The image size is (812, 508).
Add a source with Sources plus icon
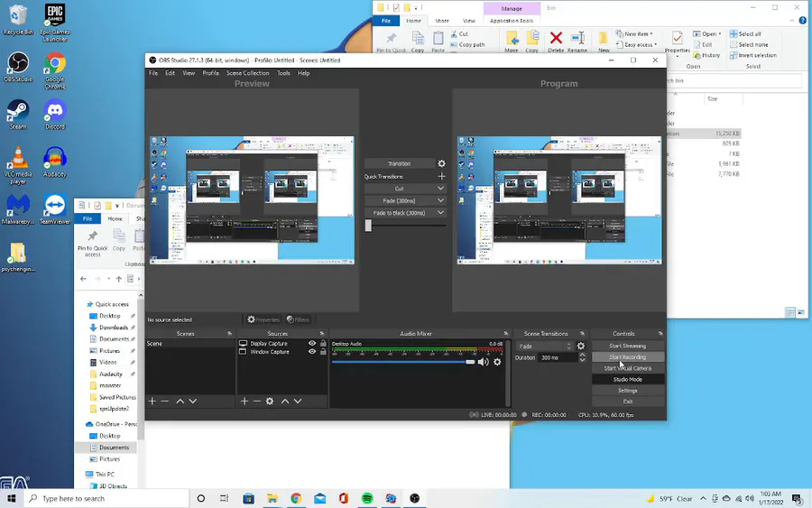[245, 401]
